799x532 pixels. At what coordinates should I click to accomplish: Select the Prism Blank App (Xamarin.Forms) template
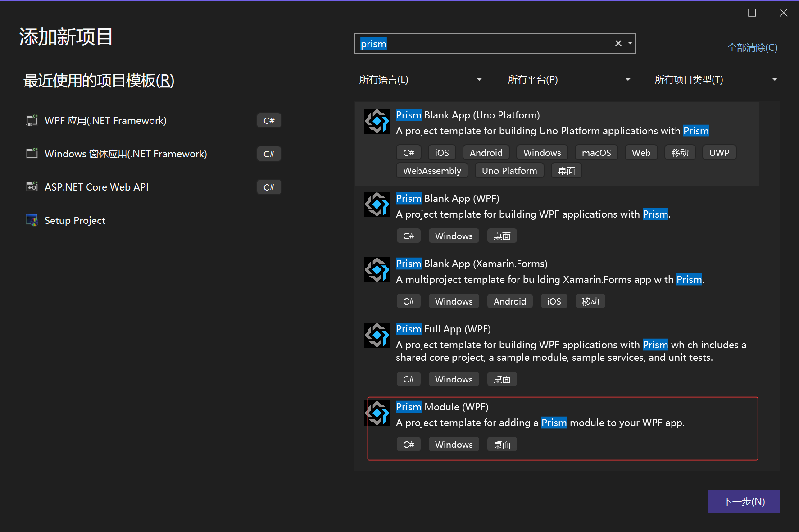point(557,283)
